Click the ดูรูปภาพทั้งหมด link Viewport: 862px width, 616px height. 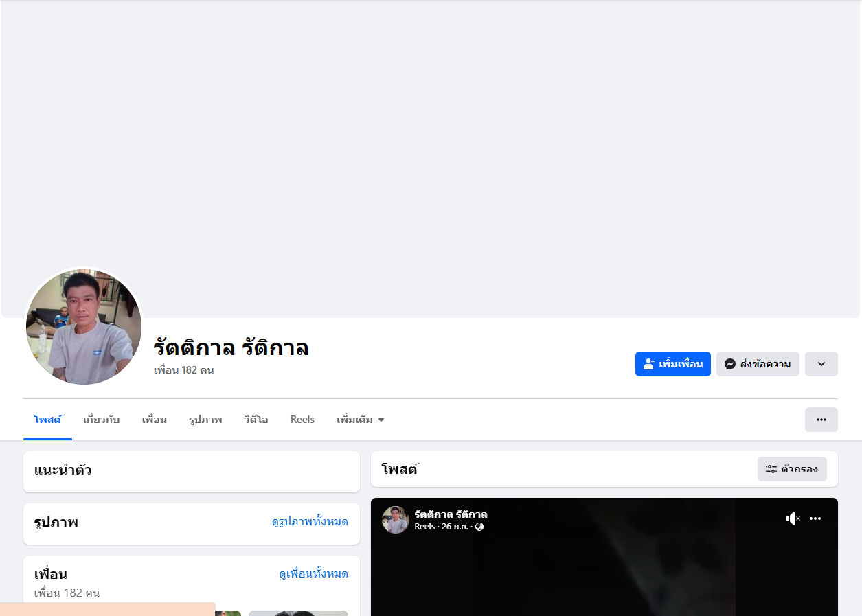pyautogui.click(x=310, y=522)
